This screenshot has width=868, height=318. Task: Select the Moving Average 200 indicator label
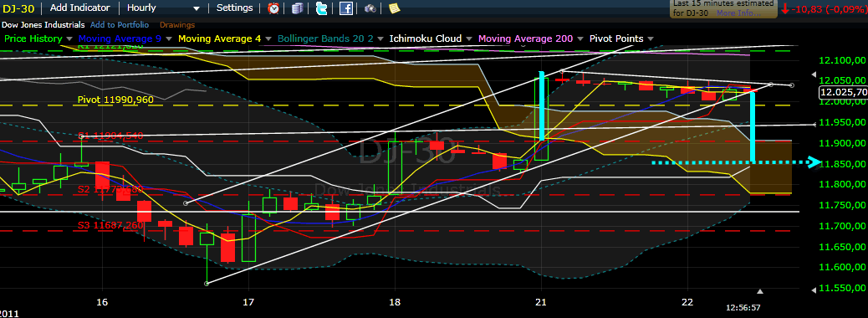tap(526, 38)
